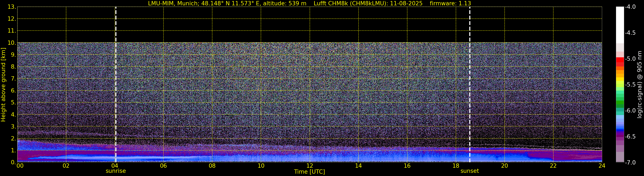Click the '-7.0' colorbar tick label
Screen dimensions: 644x176
630,163
